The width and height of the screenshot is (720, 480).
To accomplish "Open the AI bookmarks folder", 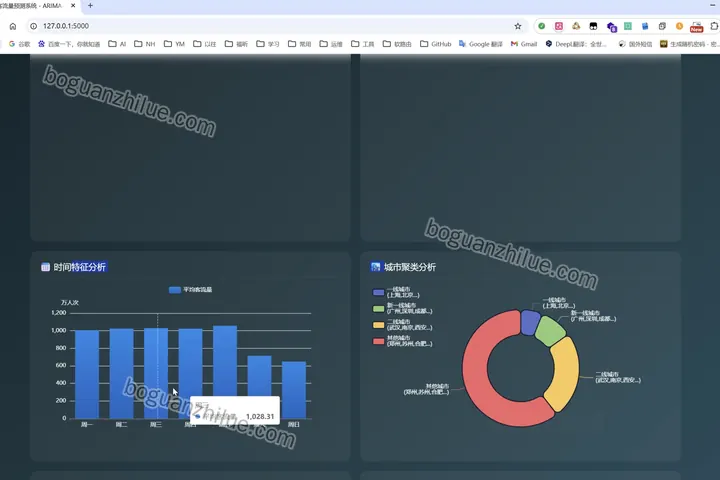I will pyautogui.click(x=117, y=44).
